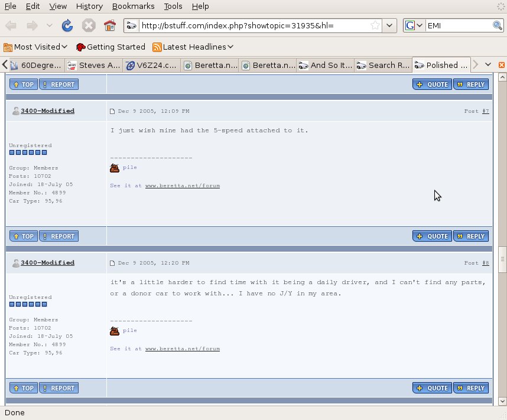
Task: Click the Home icon in toolbar
Action: tap(109, 25)
